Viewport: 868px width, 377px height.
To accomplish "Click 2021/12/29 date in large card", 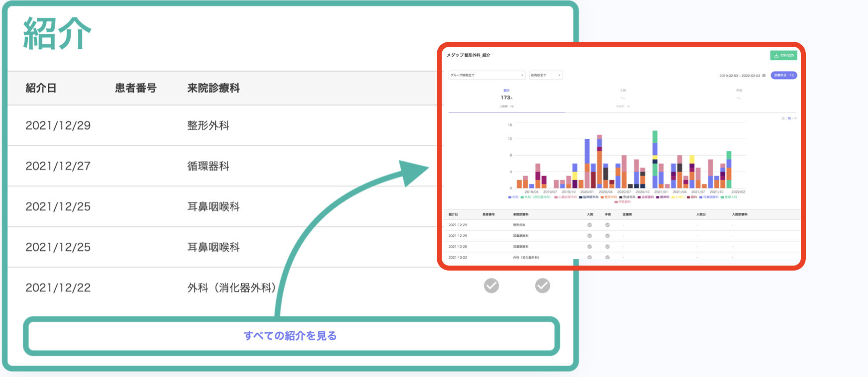I will (x=58, y=125).
